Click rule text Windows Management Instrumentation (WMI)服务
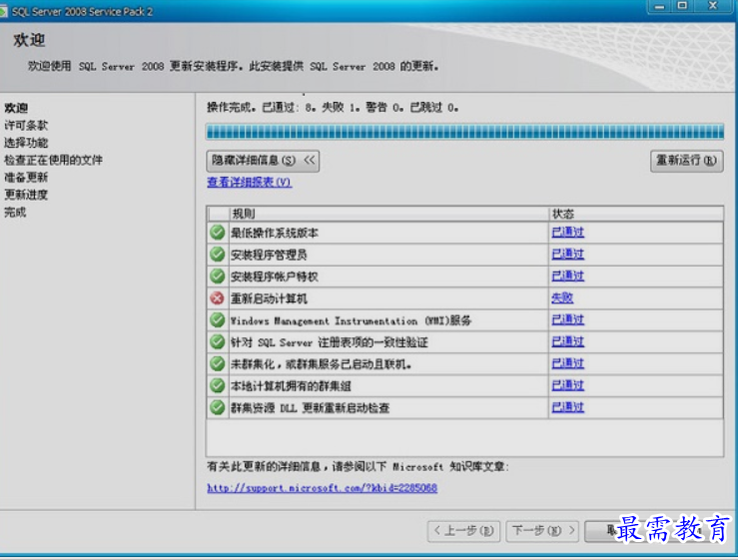 coord(351,321)
